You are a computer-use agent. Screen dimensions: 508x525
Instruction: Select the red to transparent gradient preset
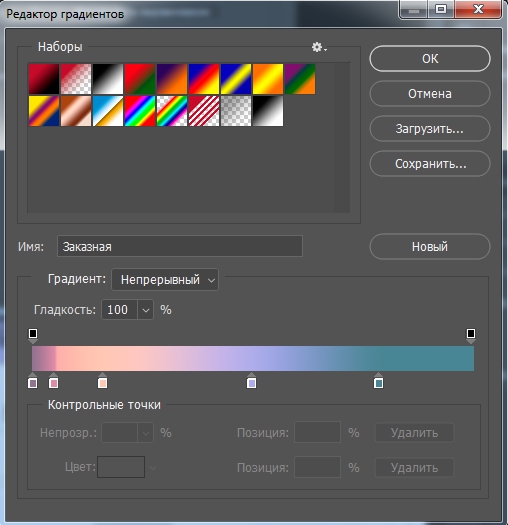(x=76, y=79)
